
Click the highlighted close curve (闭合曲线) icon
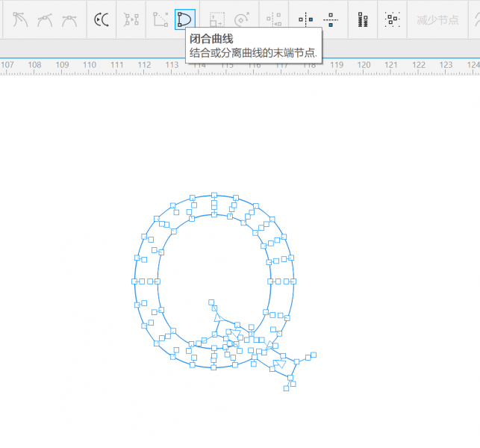184,19
